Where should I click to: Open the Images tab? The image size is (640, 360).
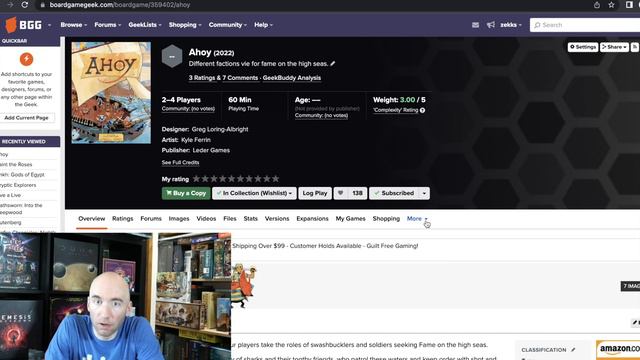tap(179, 219)
